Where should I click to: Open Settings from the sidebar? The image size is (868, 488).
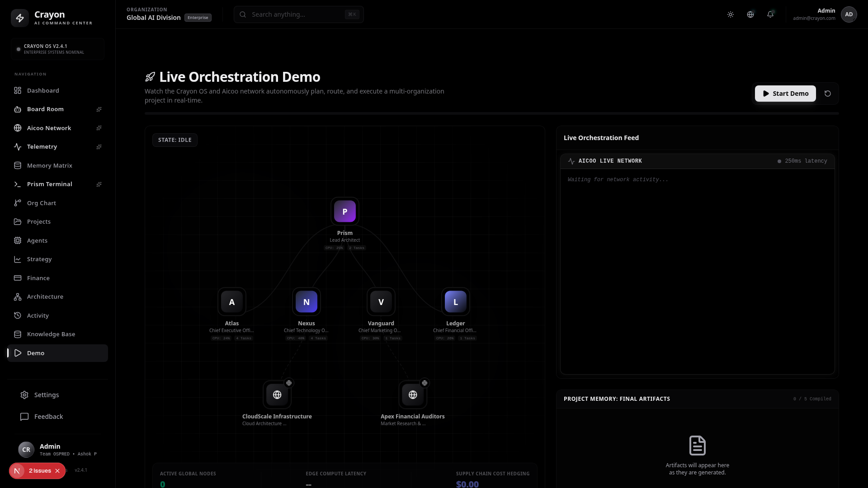(58, 395)
